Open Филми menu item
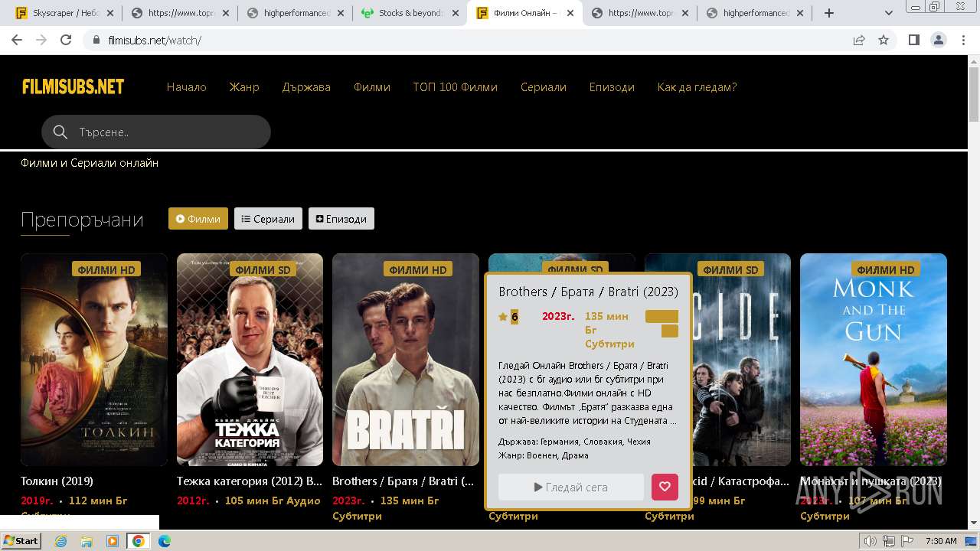980x551 pixels. point(372,87)
